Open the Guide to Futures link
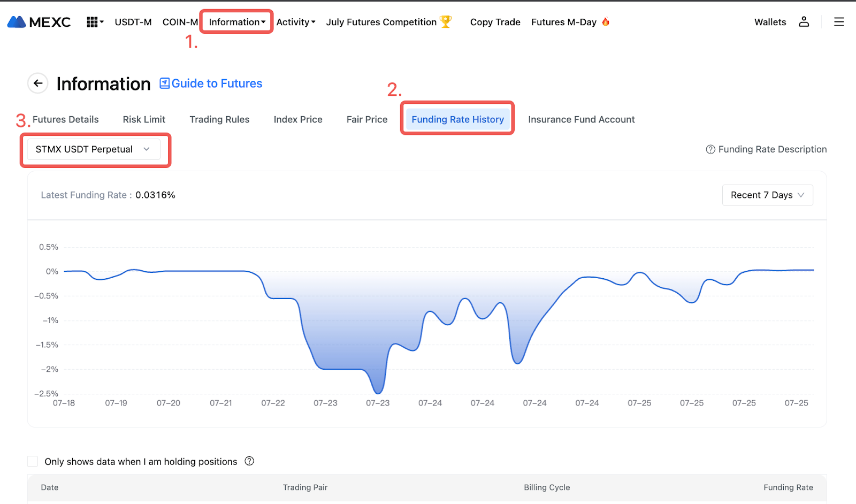The width and height of the screenshot is (856, 504). (x=211, y=83)
